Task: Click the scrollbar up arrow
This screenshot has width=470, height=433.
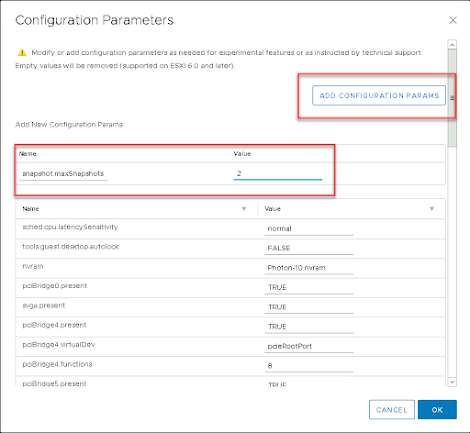Action: [x=452, y=44]
